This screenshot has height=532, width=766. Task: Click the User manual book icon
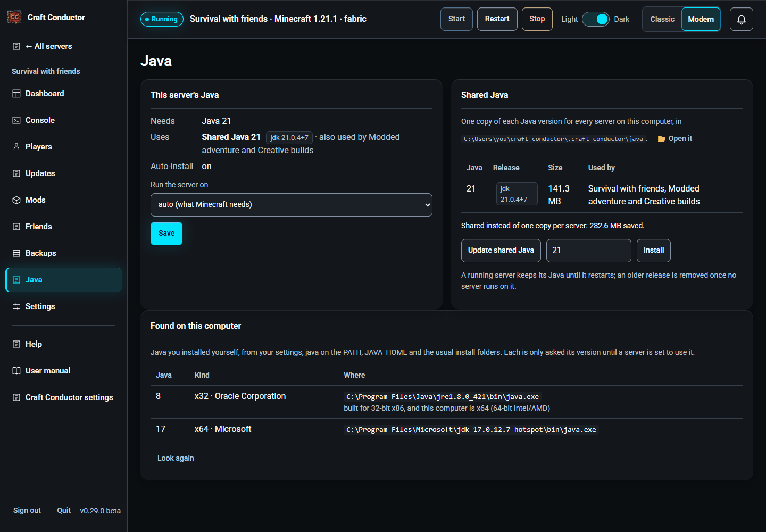coord(16,371)
